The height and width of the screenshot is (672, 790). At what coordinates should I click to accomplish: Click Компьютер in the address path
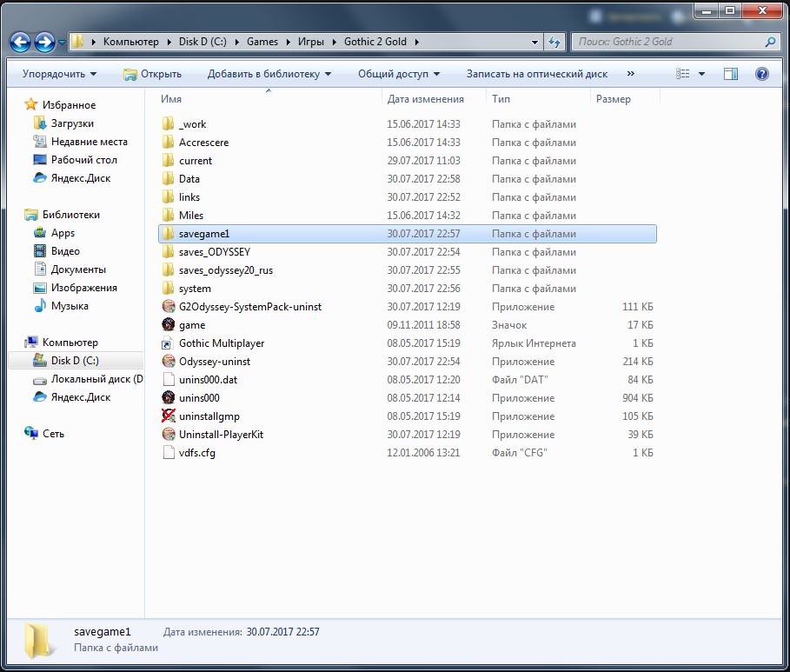tap(131, 42)
